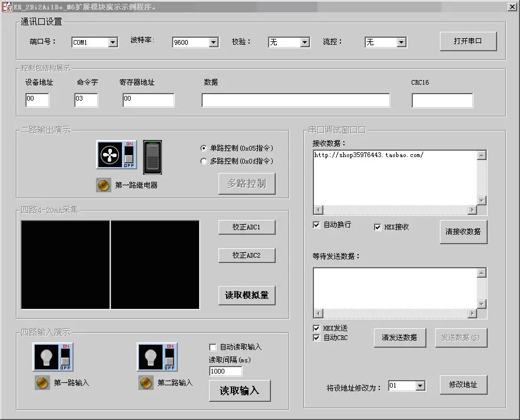Open the 流控 dropdown

click(402, 42)
